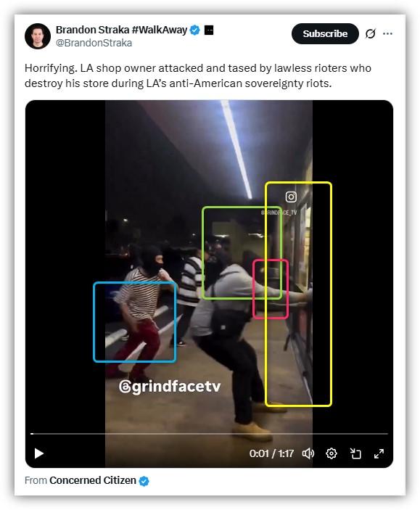Click the blue verified badge by name
420x510 pixels.
pos(195,30)
